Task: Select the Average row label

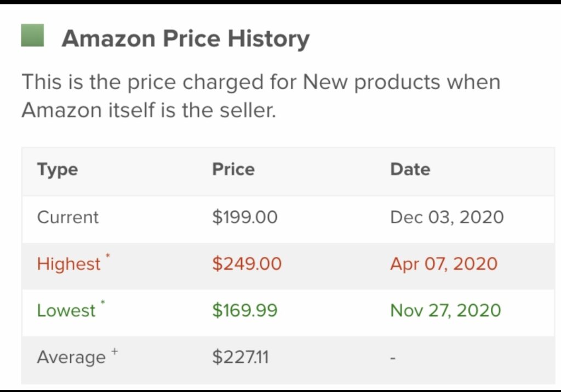Action: click(71, 357)
